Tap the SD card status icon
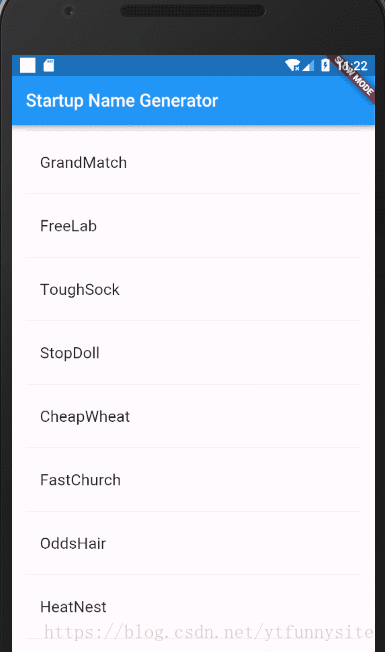The width and height of the screenshot is (385, 652). (x=49, y=65)
